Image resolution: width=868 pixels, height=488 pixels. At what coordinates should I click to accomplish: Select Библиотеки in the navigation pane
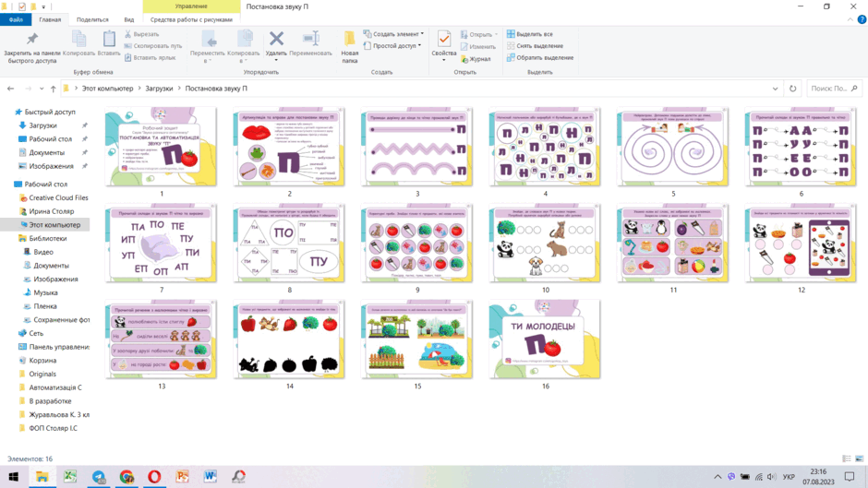(48, 239)
